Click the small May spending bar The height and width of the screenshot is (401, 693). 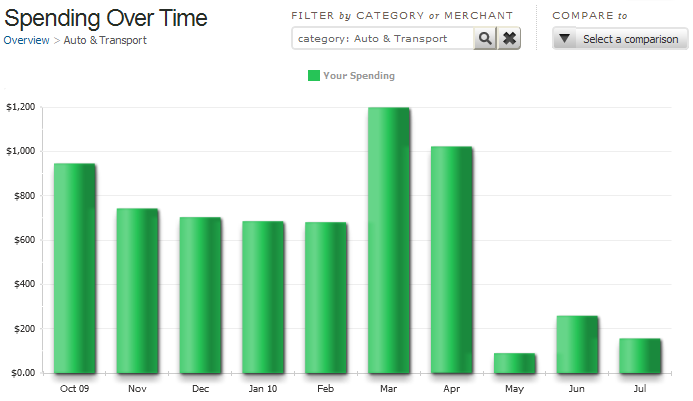[x=514, y=363]
